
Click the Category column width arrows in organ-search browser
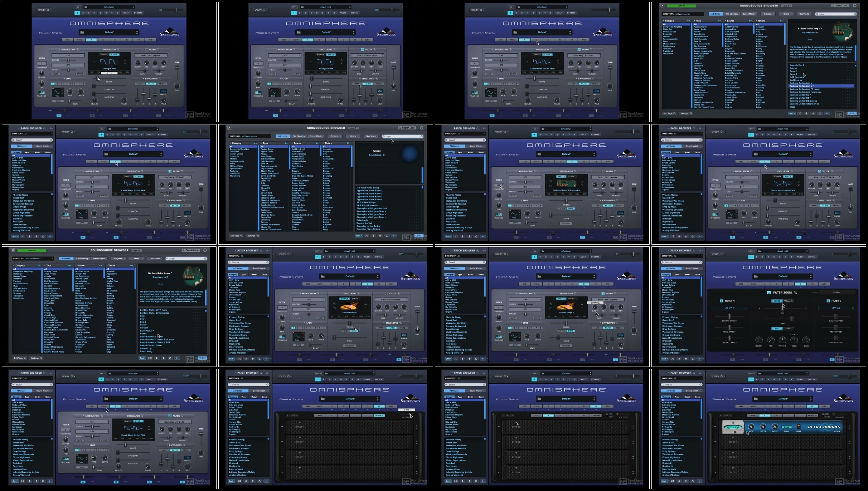[x=255, y=143]
